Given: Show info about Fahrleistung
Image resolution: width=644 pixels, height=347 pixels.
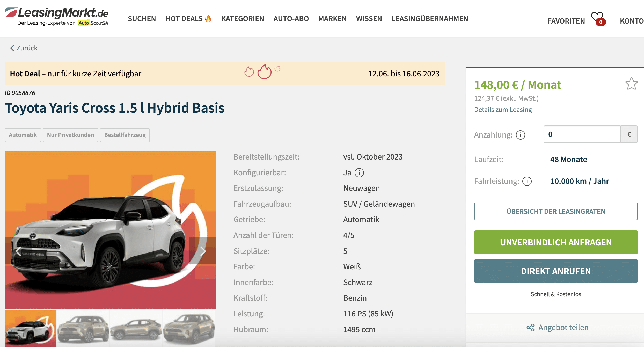Looking at the screenshot, I should (527, 181).
